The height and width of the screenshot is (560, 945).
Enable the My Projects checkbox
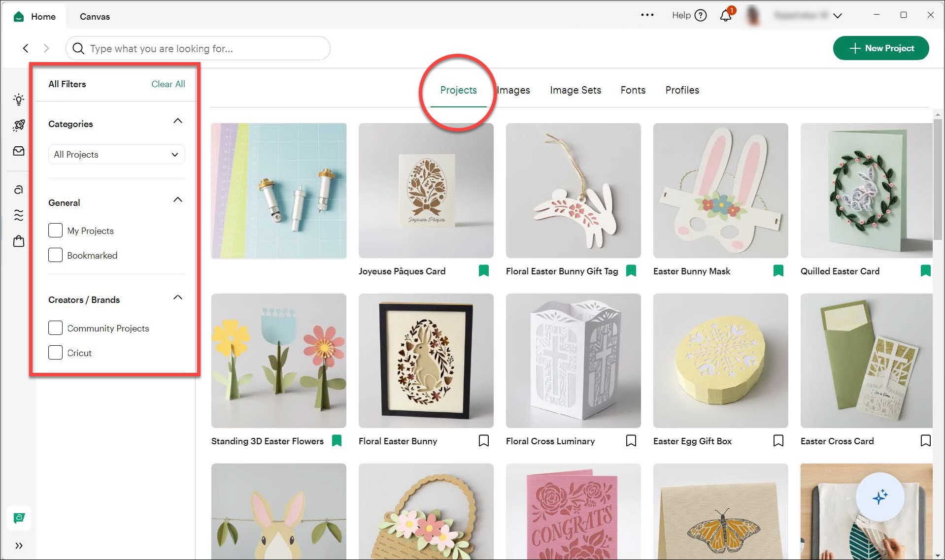tap(55, 230)
